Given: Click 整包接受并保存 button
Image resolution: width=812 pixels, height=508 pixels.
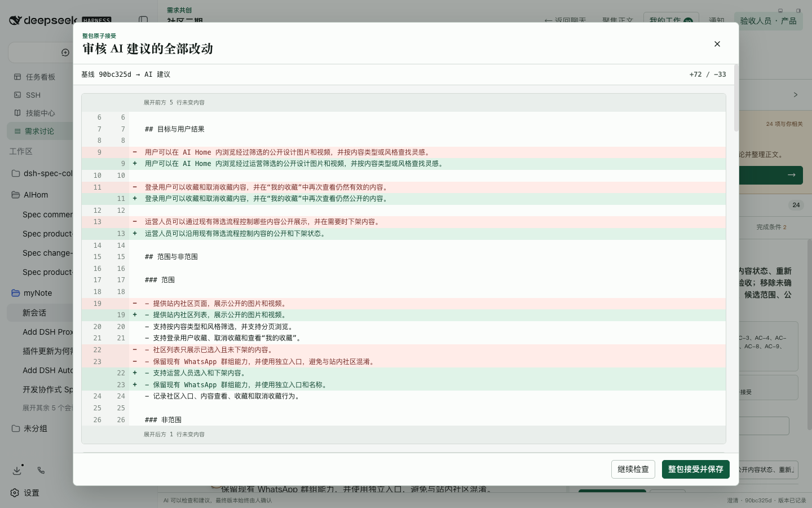Looking at the screenshot, I should [x=696, y=469].
